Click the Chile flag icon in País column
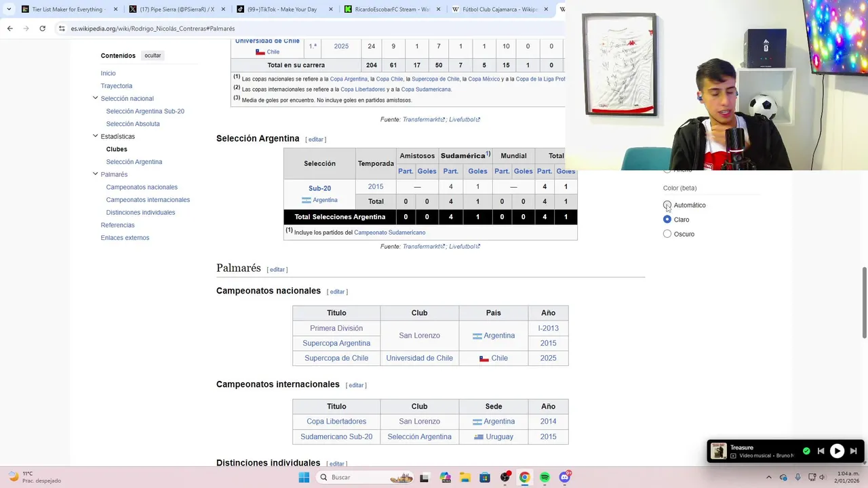Viewport: 868px width, 488px height. (x=484, y=359)
